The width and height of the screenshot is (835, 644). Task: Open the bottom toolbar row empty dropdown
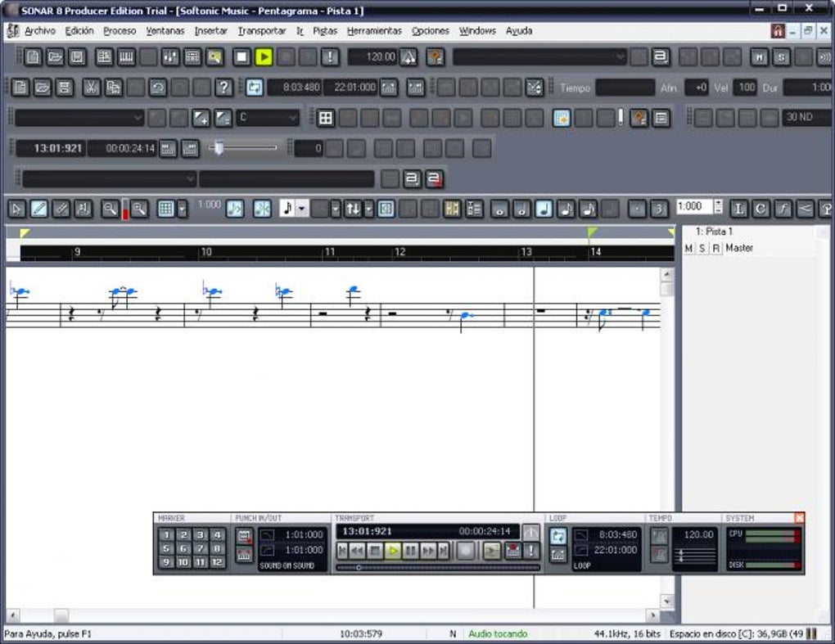(x=109, y=179)
